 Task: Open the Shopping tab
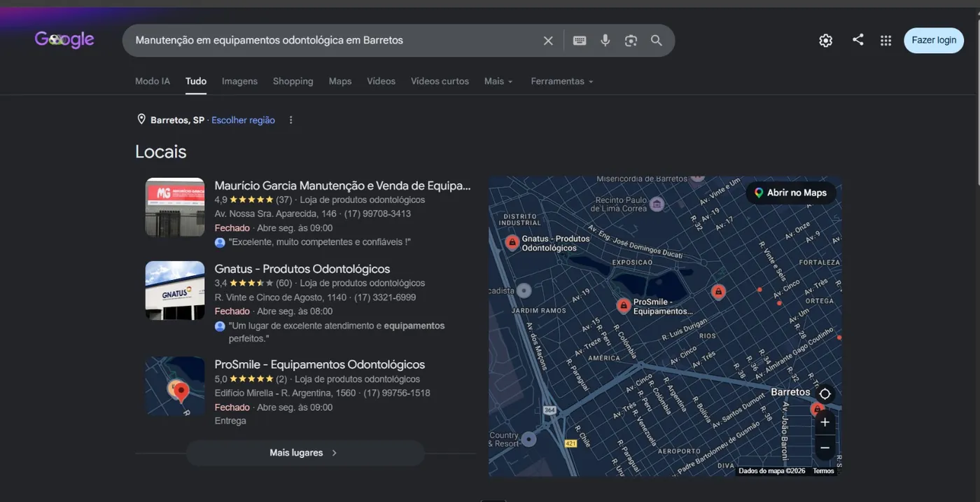pyautogui.click(x=293, y=81)
